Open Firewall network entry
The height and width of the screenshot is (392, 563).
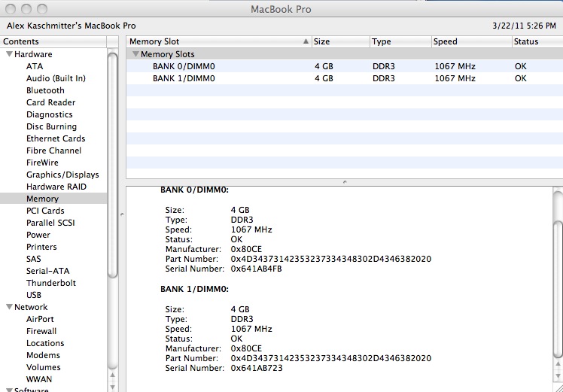click(41, 331)
